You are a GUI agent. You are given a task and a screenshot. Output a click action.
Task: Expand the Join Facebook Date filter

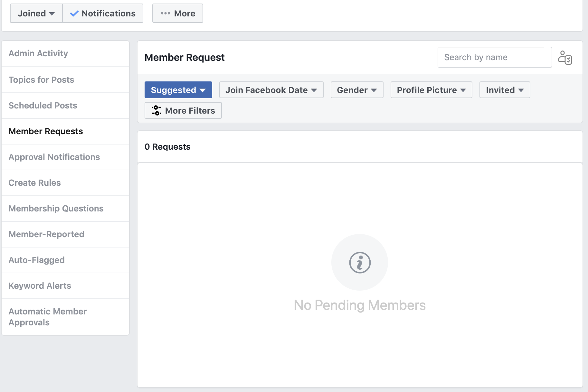pos(271,90)
